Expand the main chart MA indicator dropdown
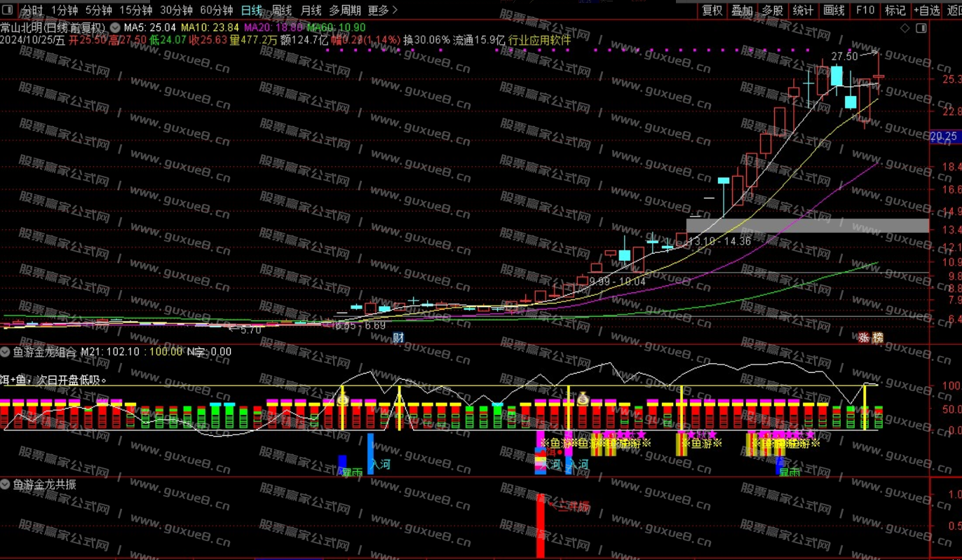 (x=115, y=27)
